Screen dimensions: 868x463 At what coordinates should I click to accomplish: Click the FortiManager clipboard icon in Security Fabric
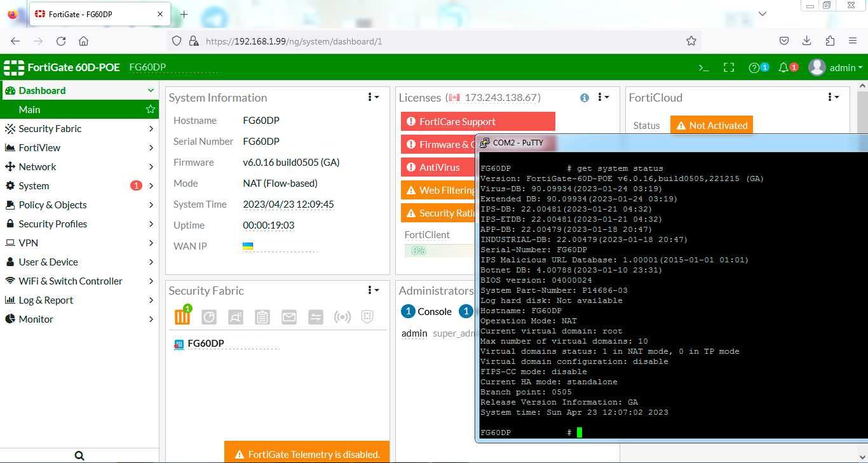point(262,317)
